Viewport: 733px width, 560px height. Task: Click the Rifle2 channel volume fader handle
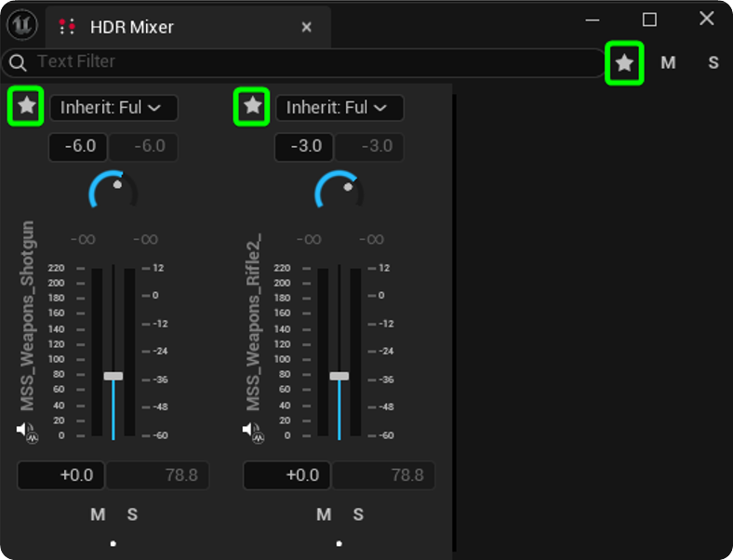pyautogui.click(x=339, y=376)
